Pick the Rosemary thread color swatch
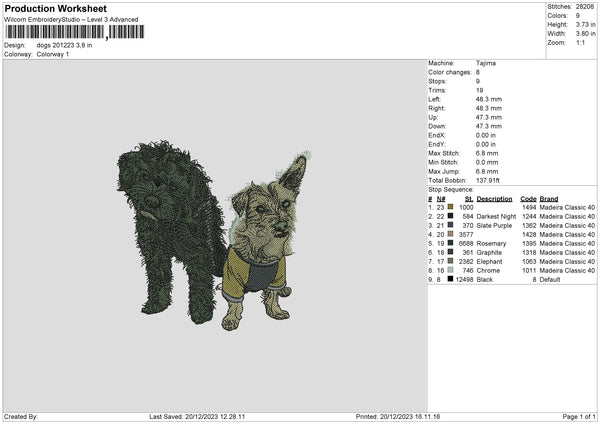600x424 pixels. 451,244
